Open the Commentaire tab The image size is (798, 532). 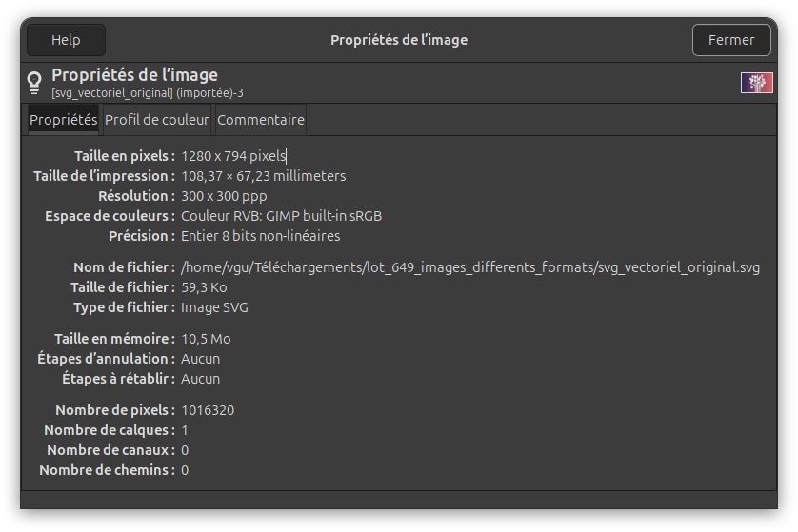click(261, 120)
